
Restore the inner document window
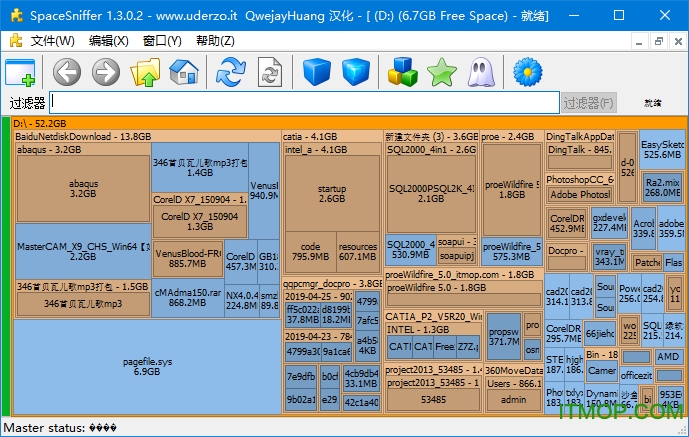658,42
